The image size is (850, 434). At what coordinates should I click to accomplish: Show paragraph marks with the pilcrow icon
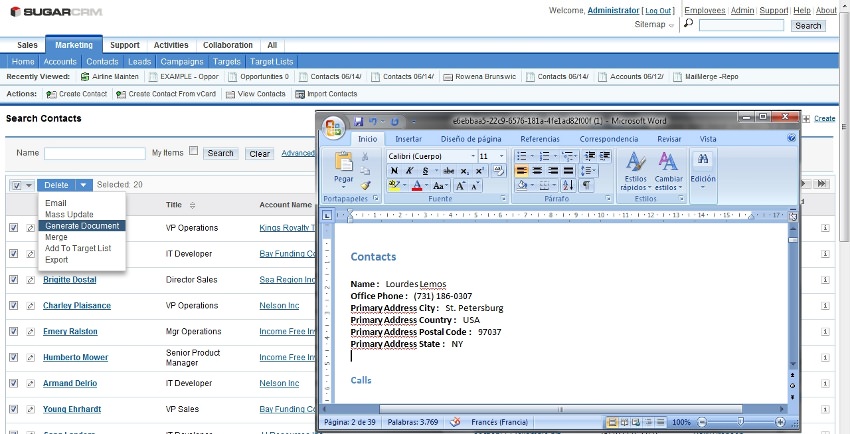[586, 185]
